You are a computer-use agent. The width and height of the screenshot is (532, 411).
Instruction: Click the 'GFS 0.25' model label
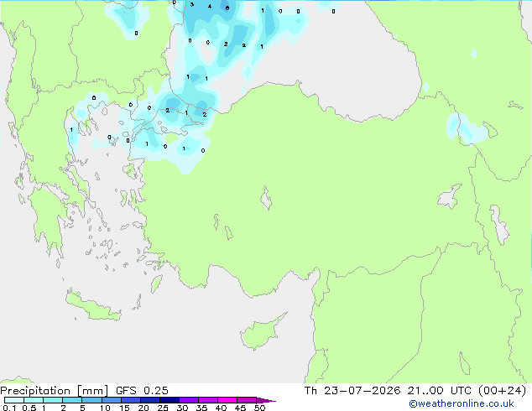point(142,391)
